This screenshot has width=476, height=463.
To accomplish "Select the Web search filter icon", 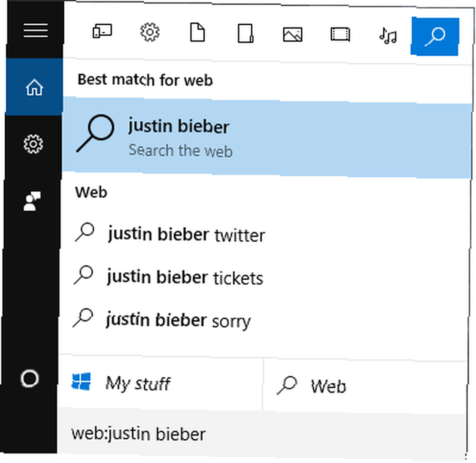I will pos(435,37).
